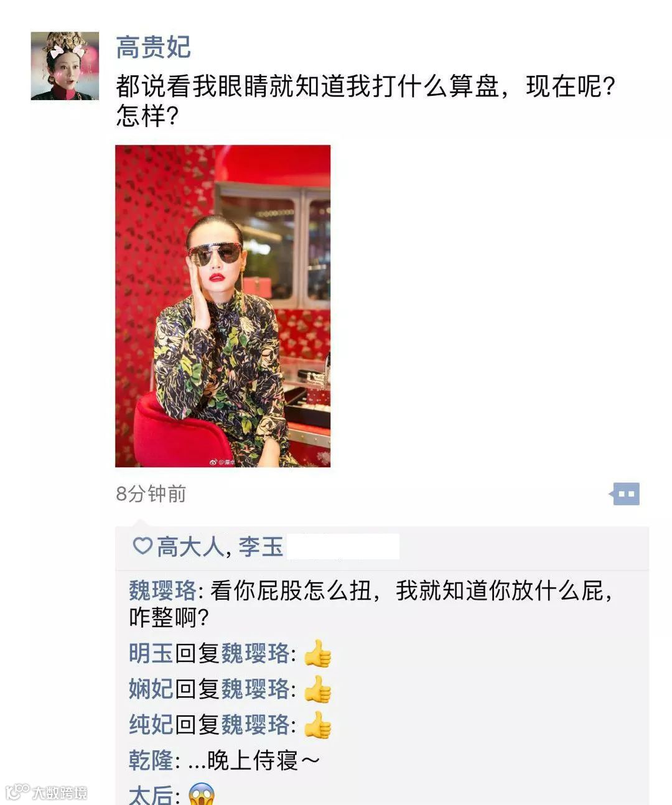The width and height of the screenshot is (672, 805).
Task: Open 明玉's profile name
Action: 151,654
